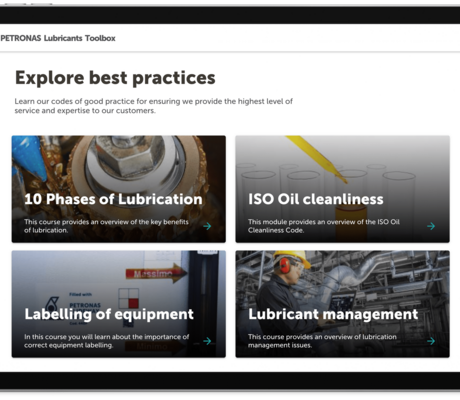Click the arrow icon on ISO Oil cleanliness card
The height and width of the screenshot is (400, 460).
tap(431, 226)
